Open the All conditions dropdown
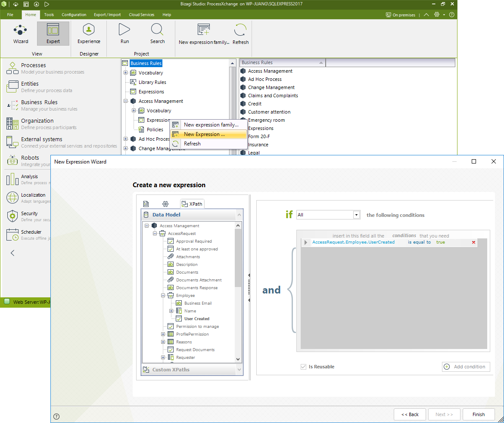This screenshot has height=423, width=504. pyautogui.click(x=356, y=215)
